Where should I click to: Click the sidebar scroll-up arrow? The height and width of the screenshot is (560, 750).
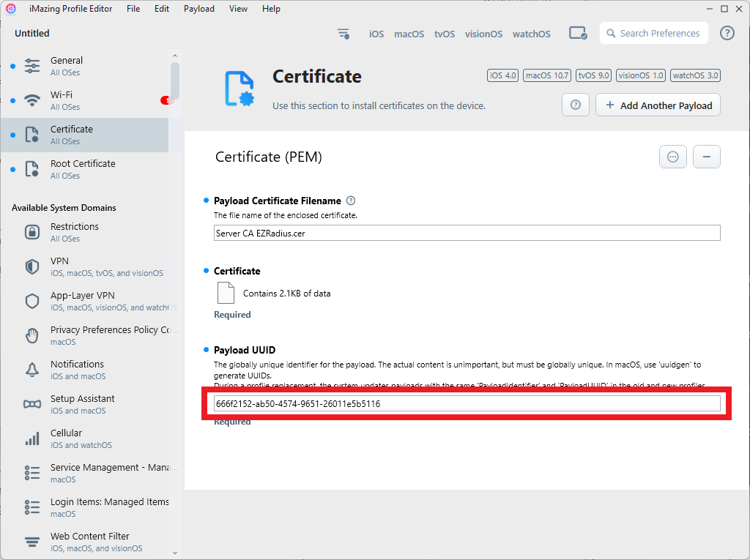tap(175, 56)
